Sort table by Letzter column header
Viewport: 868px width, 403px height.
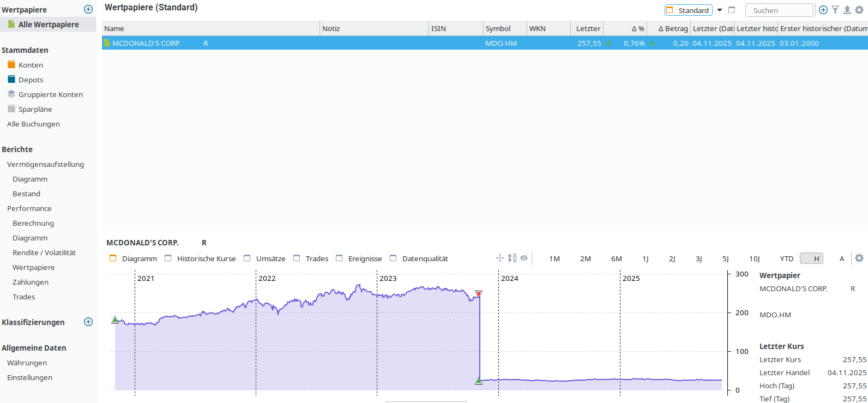(588, 28)
